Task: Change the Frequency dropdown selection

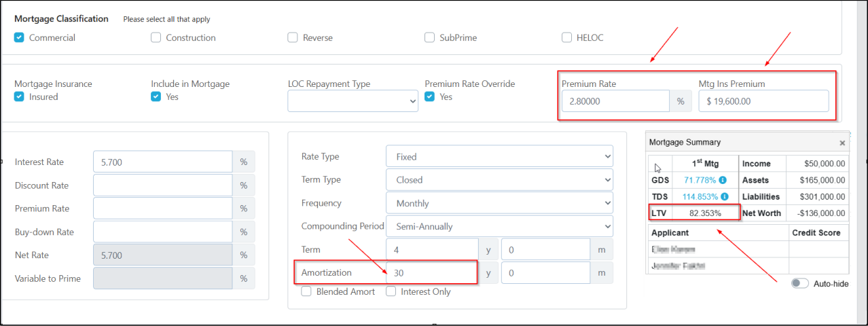Action: (x=499, y=203)
